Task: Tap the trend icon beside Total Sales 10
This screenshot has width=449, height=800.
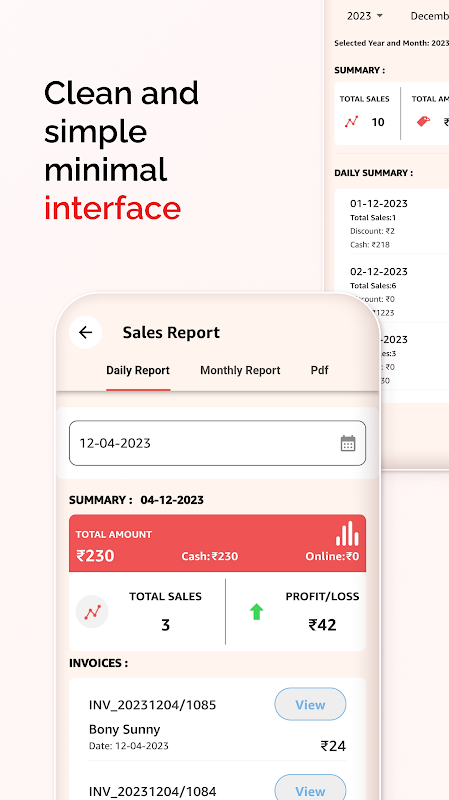Action: tap(351, 121)
